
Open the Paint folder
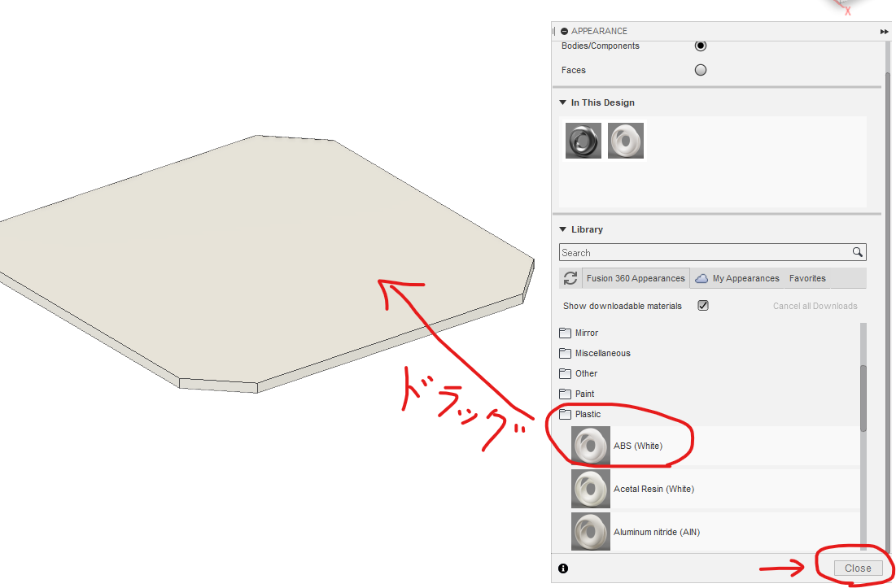point(584,394)
